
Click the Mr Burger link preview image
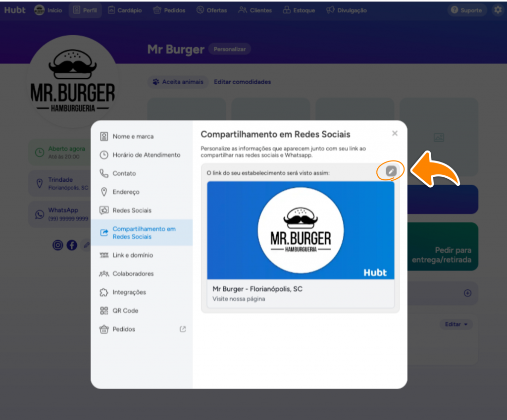(301, 230)
